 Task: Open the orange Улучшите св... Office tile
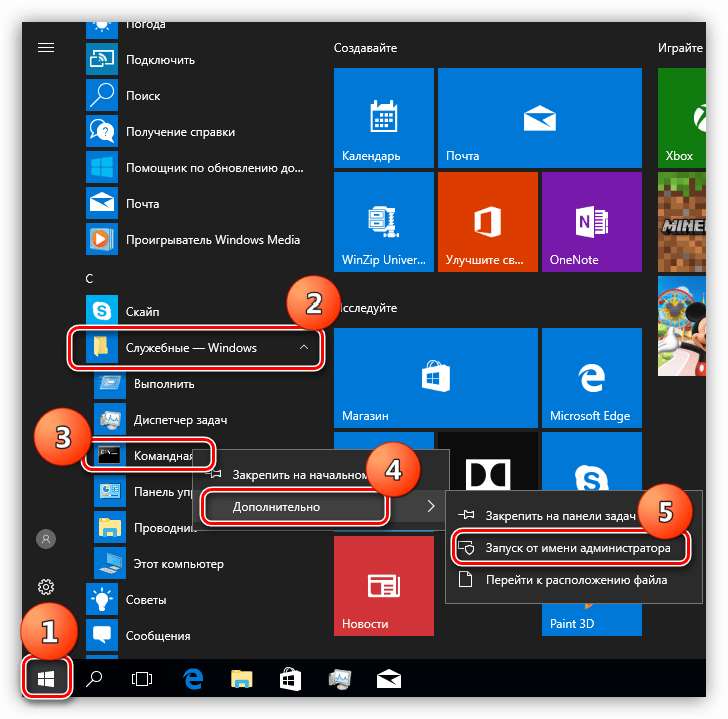tap(488, 222)
